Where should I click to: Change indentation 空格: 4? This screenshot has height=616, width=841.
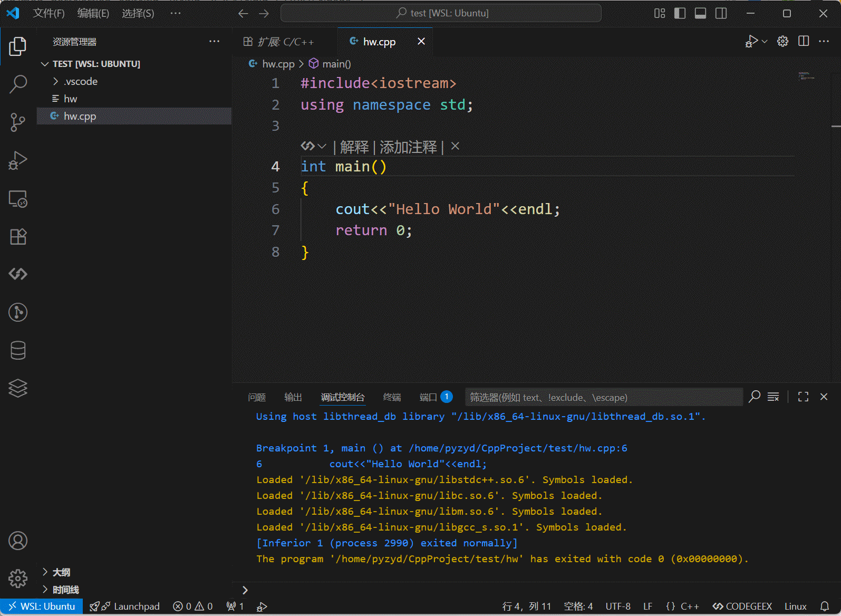578,607
